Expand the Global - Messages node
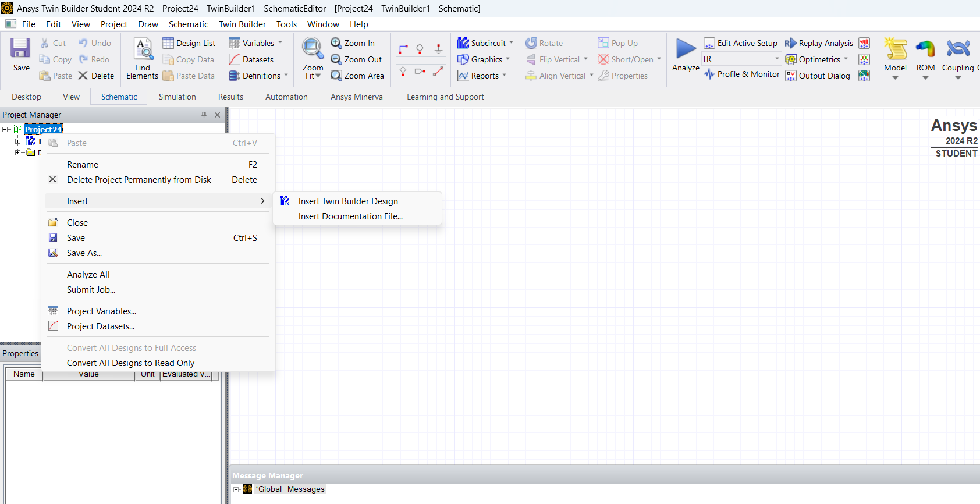 tap(236, 489)
